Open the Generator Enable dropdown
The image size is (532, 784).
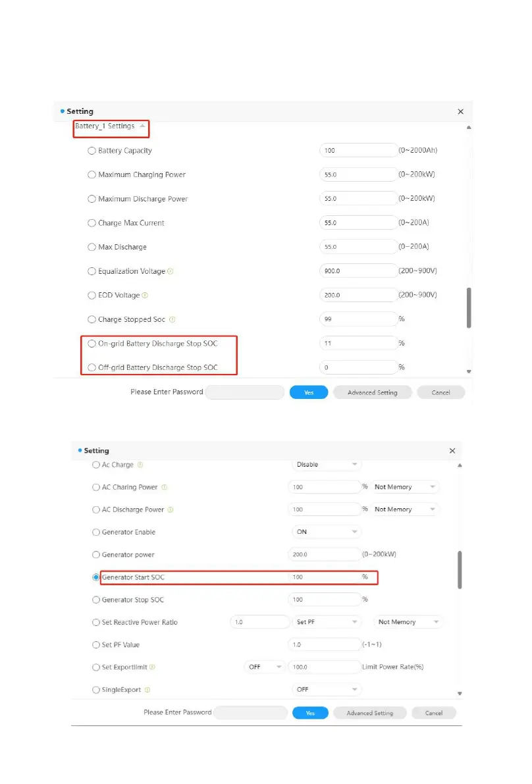coord(326,532)
